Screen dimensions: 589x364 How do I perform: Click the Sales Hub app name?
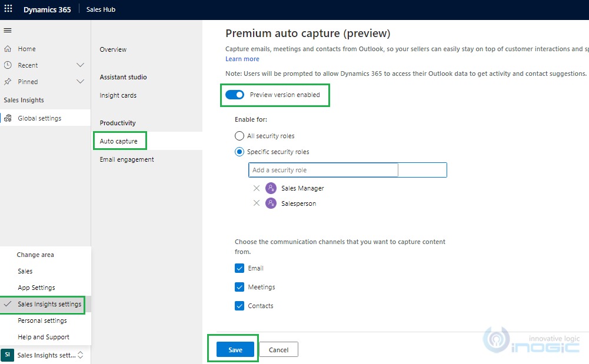[101, 9]
